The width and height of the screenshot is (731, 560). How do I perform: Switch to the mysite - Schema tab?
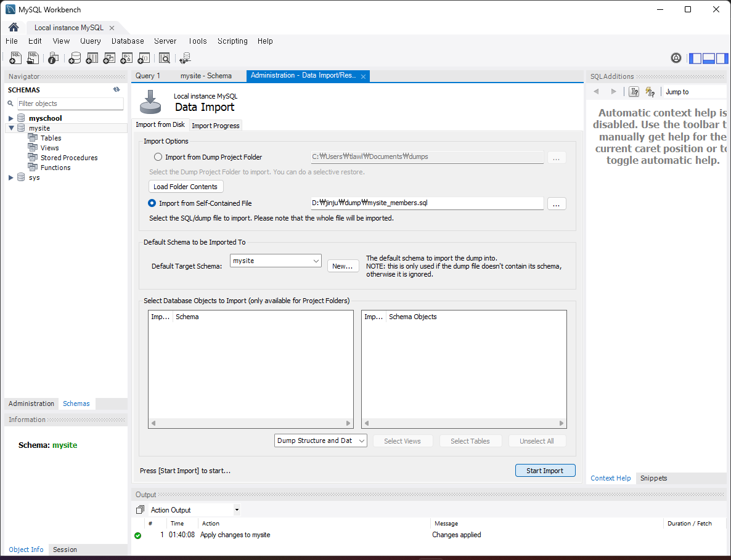tap(206, 76)
